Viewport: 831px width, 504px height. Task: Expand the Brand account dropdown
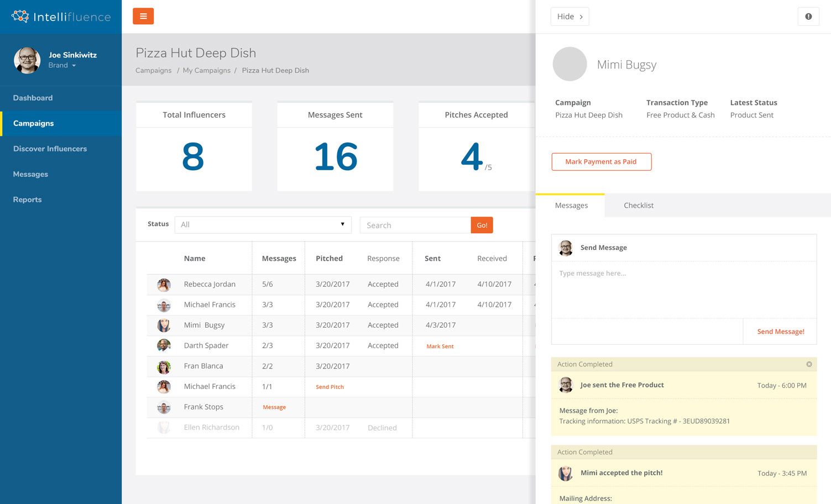pos(62,65)
